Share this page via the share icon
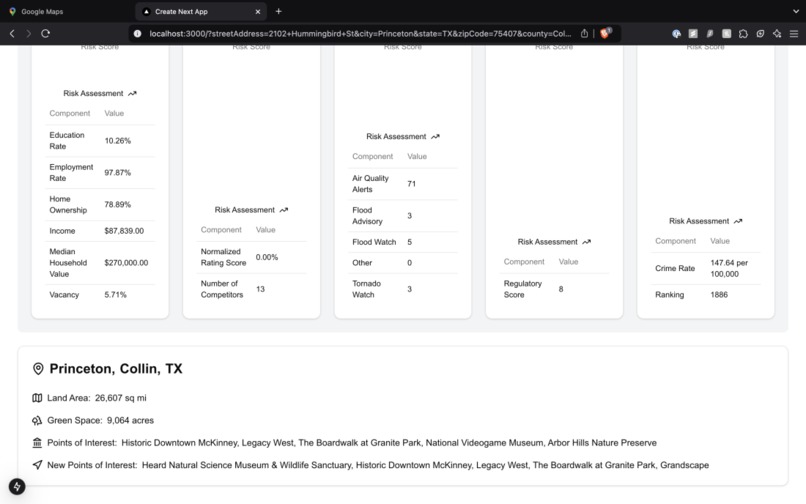 (584, 33)
